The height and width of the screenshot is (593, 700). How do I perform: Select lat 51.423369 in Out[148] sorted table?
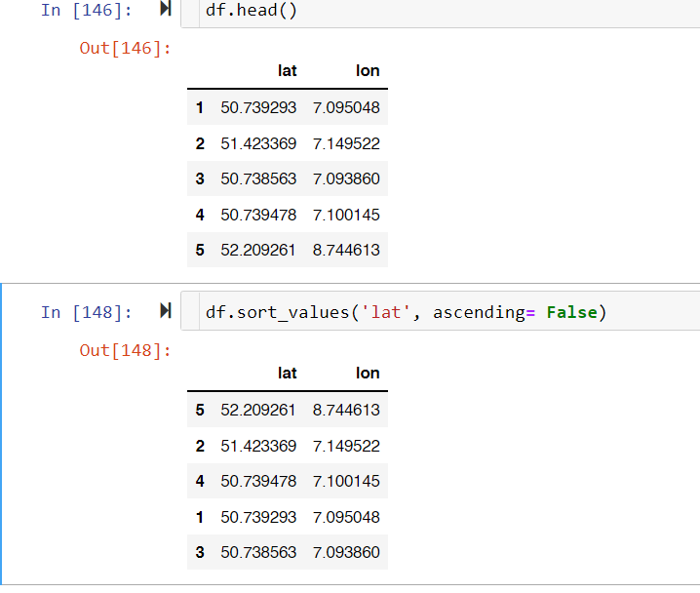click(258, 446)
